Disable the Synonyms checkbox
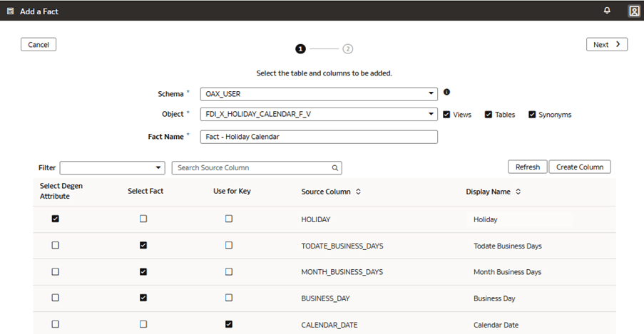Image resolution: width=644 pixels, height=334 pixels. point(532,114)
